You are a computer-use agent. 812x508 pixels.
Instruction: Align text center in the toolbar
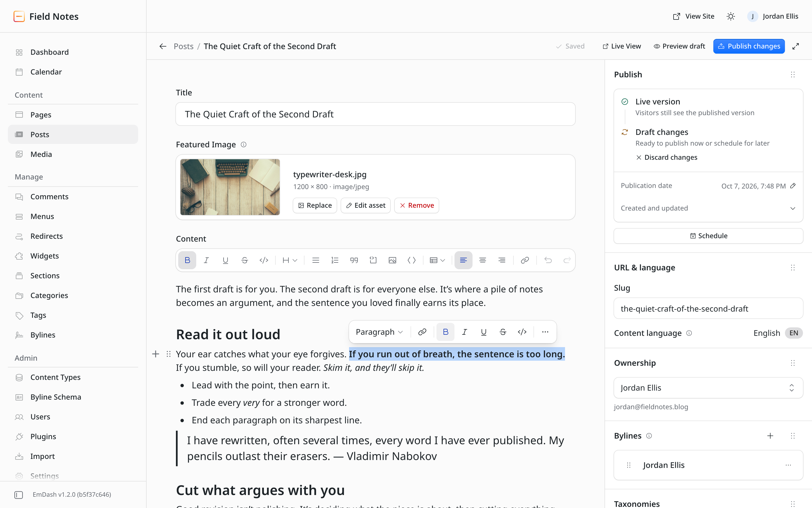(x=482, y=260)
